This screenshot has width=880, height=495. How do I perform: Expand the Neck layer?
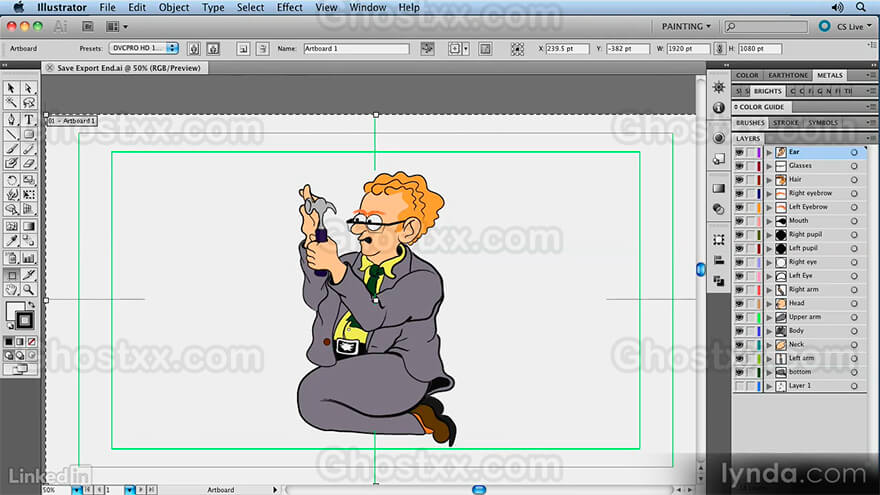(769, 345)
